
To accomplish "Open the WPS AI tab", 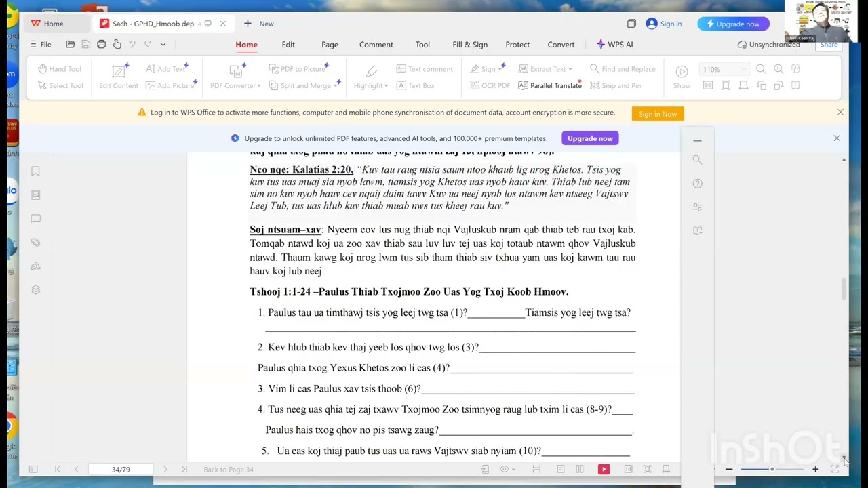I will coord(614,45).
